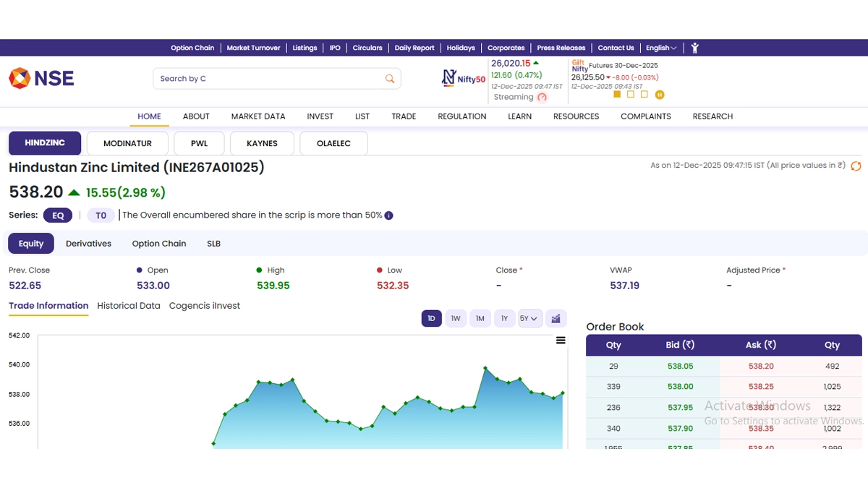Viewport: 868px width, 488px height.
Task: Click the encumbered share info icon
Action: [x=388, y=215]
